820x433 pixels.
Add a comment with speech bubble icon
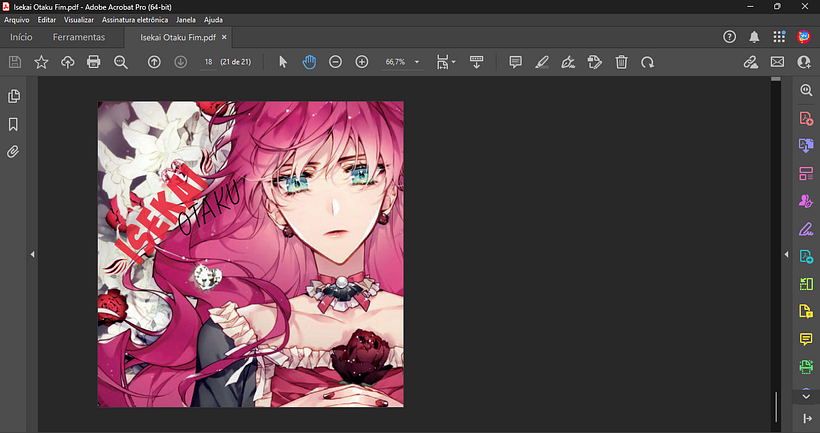pos(516,62)
